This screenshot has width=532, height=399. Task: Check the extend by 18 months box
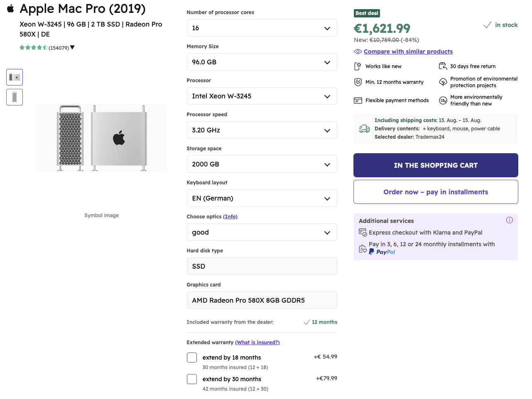192,357
